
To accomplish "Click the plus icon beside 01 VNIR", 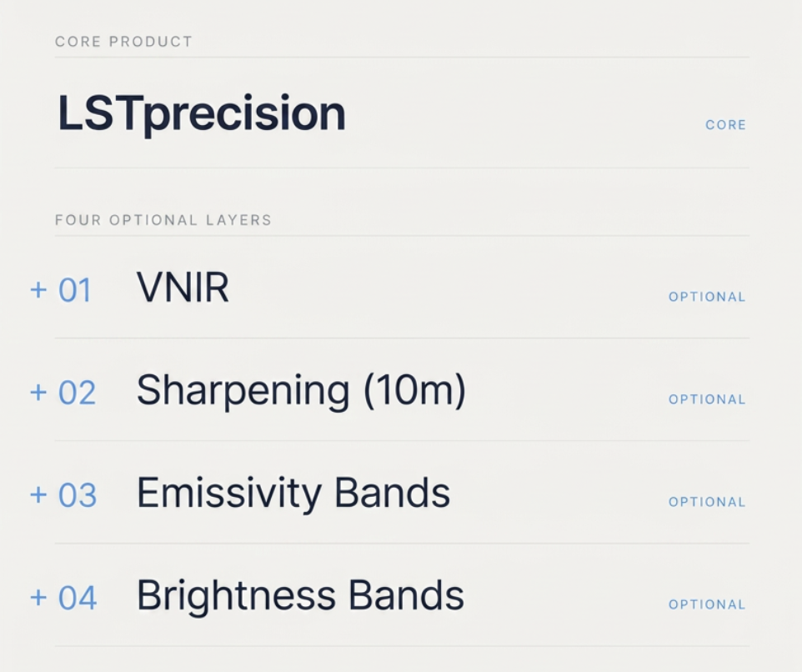I will click(x=38, y=290).
